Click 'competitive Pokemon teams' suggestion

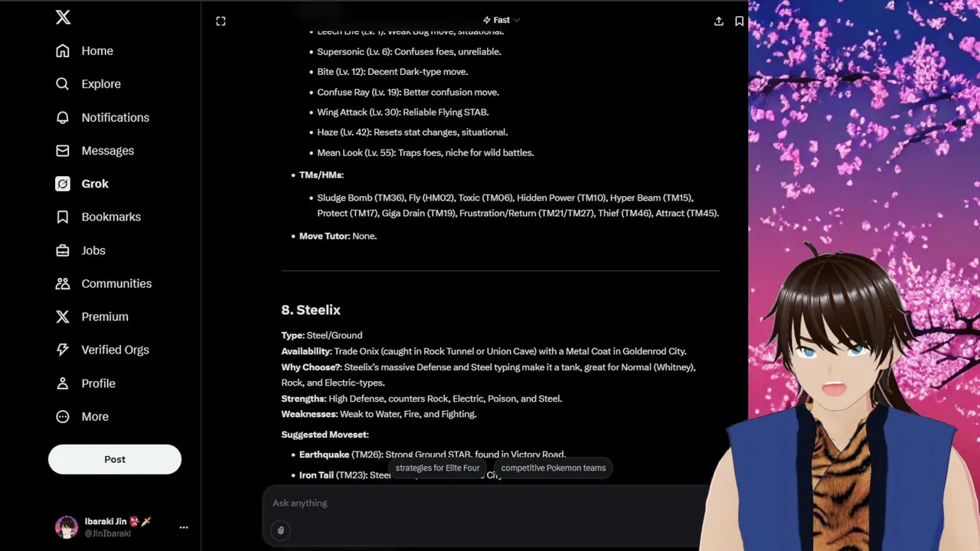click(553, 468)
